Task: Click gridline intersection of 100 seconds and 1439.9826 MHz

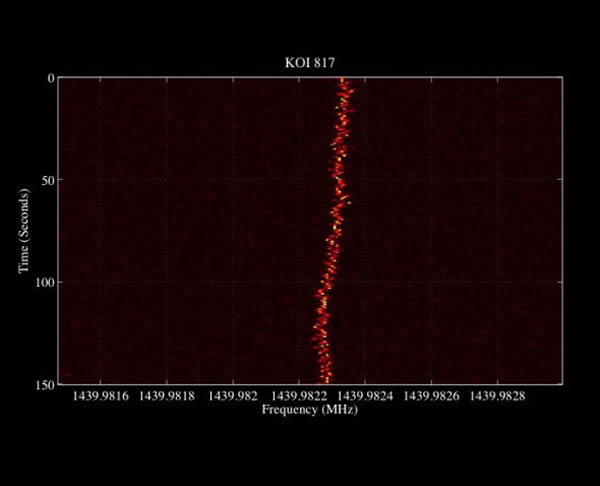Action: click(432, 283)
